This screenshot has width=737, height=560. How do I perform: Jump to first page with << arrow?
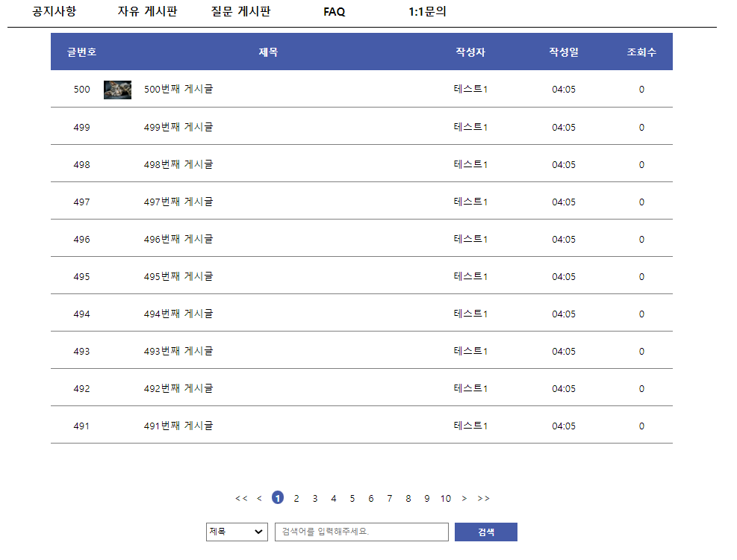point(241,499)
